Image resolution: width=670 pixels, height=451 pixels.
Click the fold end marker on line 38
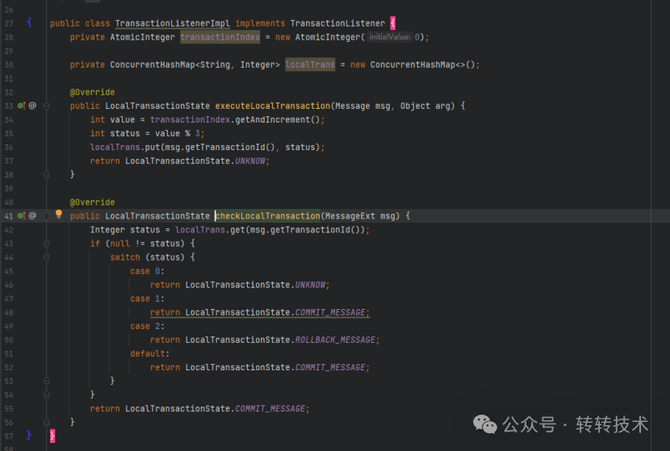46,174
